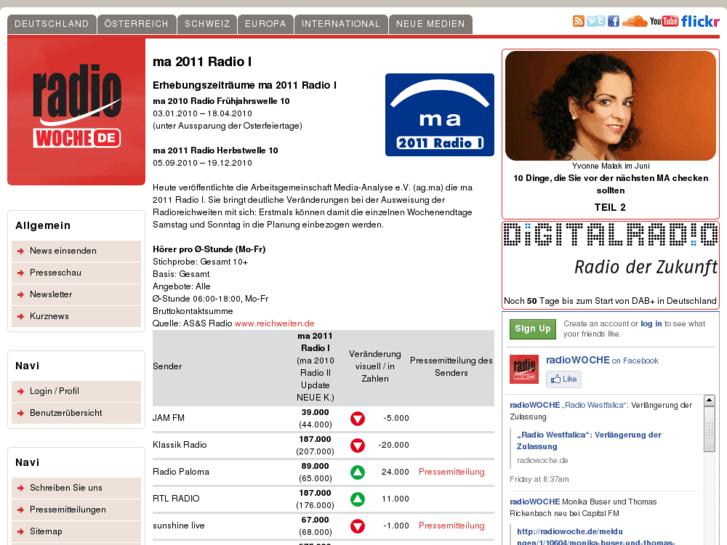Click the ma 2011 Radio I logo
Image resolution: width=727 pixels, height=545 pixels.
[440, 115]
